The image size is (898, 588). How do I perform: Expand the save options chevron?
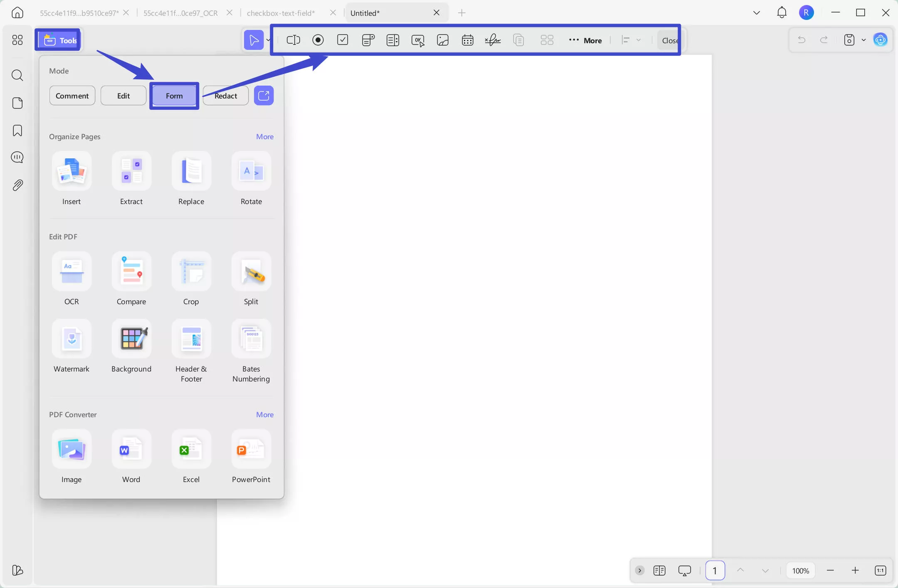(863, 40)
